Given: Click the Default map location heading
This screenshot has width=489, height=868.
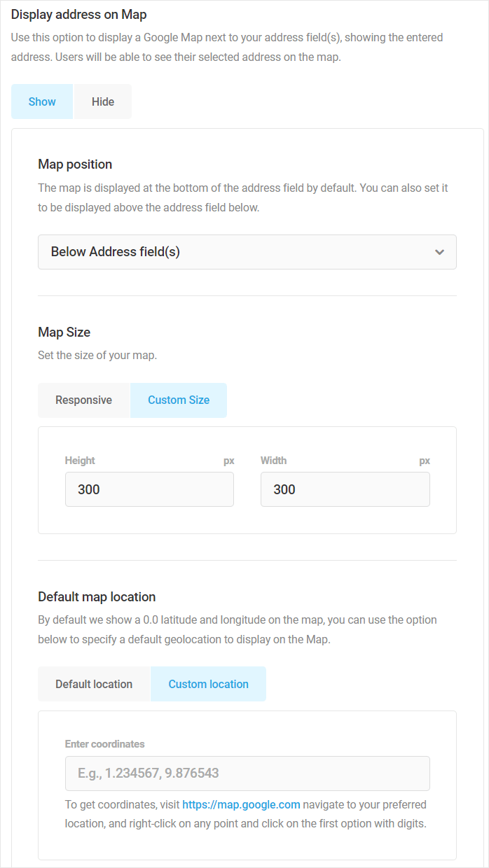Looking at the screenshot, I should pos(97,596).
